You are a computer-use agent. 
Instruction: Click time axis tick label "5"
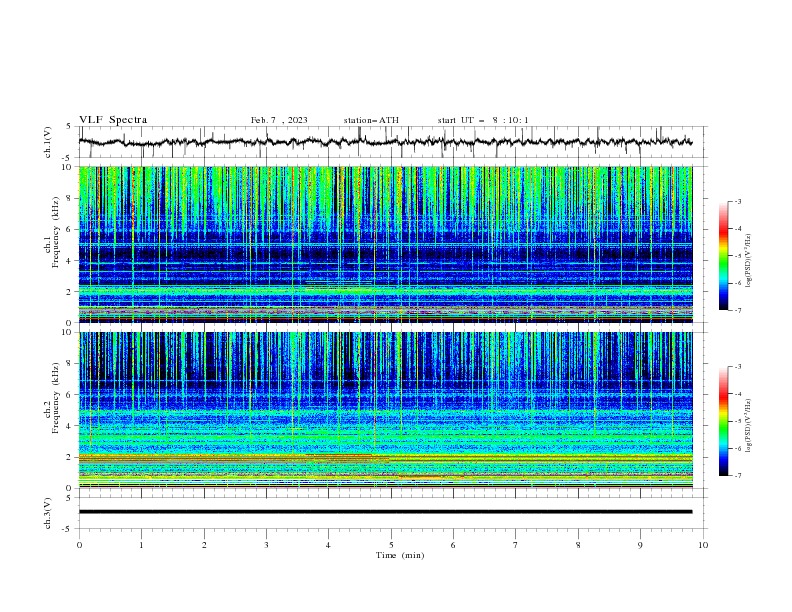pos(391,545)
